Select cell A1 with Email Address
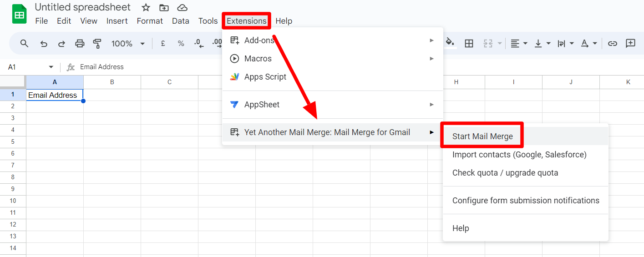This screenshot has height=257, width=644. click(x=55, y=95)
